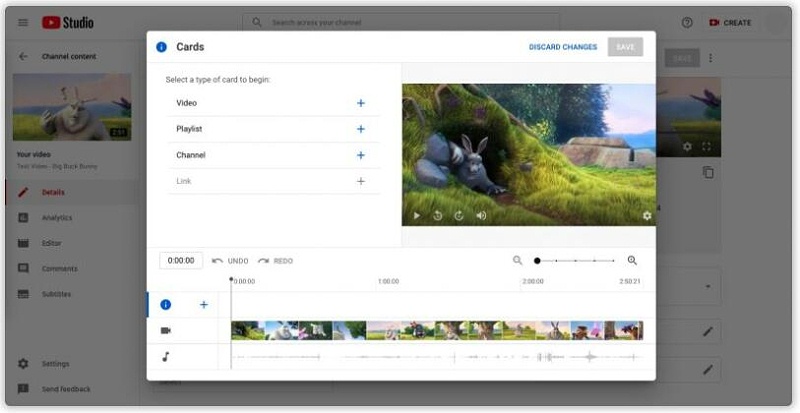
Task: Open the YouTube Studio hamburger menu
Action: coord(23,22)
